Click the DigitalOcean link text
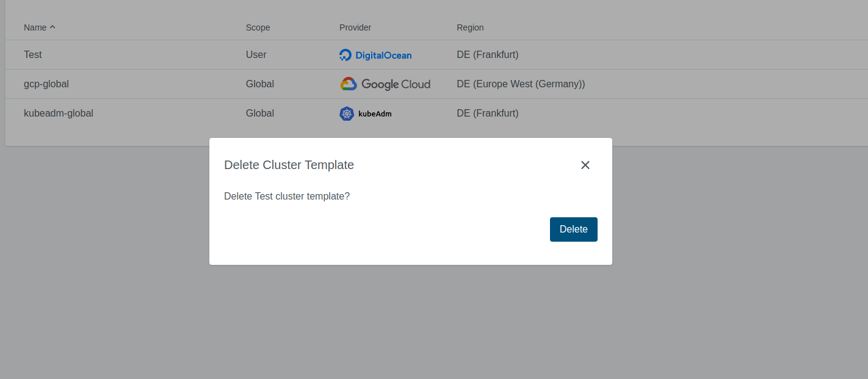 pos(385,55)
